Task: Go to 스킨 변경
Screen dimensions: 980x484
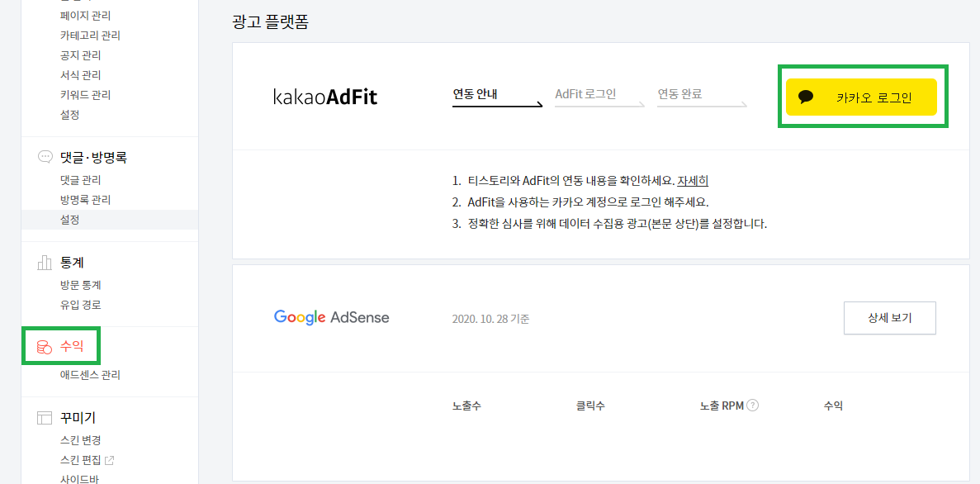Action: 81,440
